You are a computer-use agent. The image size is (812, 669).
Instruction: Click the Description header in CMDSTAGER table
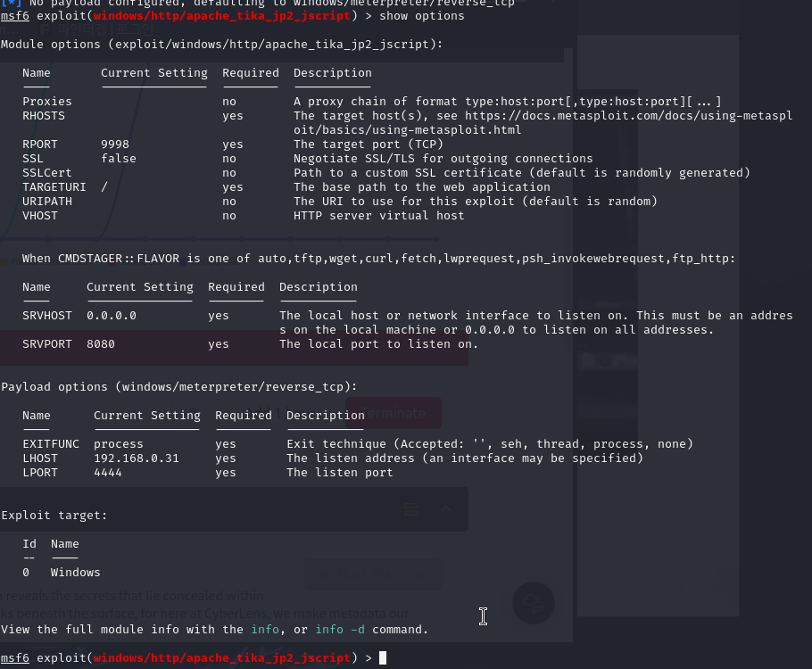click(319, 287)
